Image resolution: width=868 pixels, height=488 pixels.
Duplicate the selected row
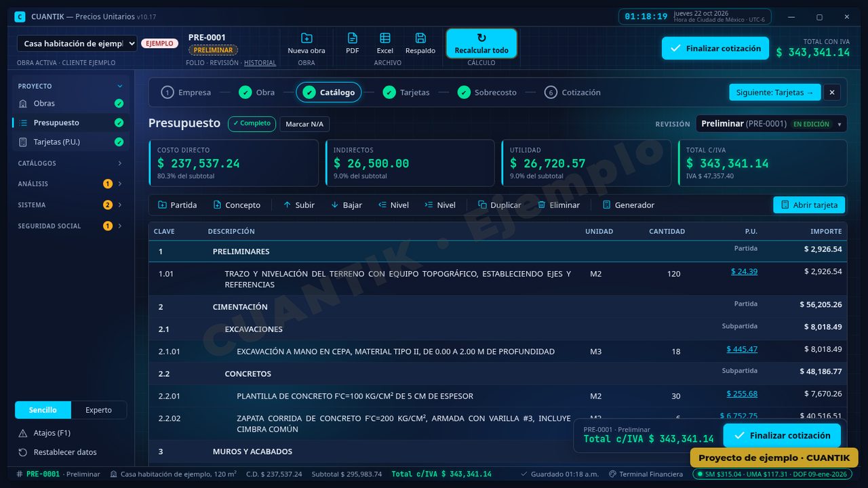pos(500,205)
